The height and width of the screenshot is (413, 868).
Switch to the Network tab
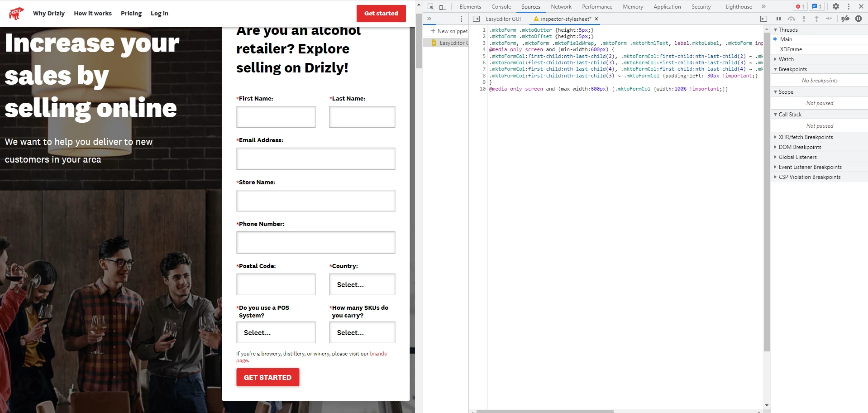[x=561, y=6]
